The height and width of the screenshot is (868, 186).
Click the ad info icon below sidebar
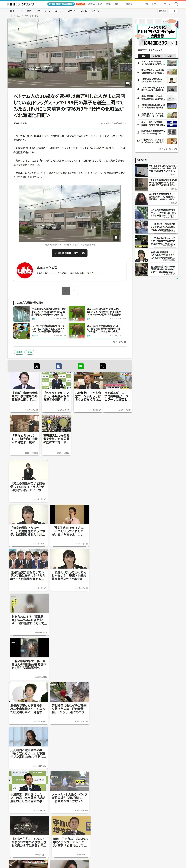click(x=177, y=278)
